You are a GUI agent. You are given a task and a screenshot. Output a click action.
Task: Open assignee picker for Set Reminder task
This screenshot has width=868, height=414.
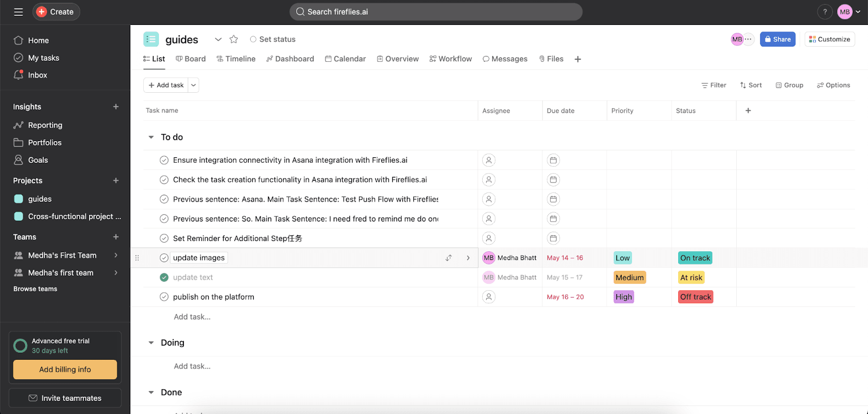pyautogui.click(x=489, y=238)
